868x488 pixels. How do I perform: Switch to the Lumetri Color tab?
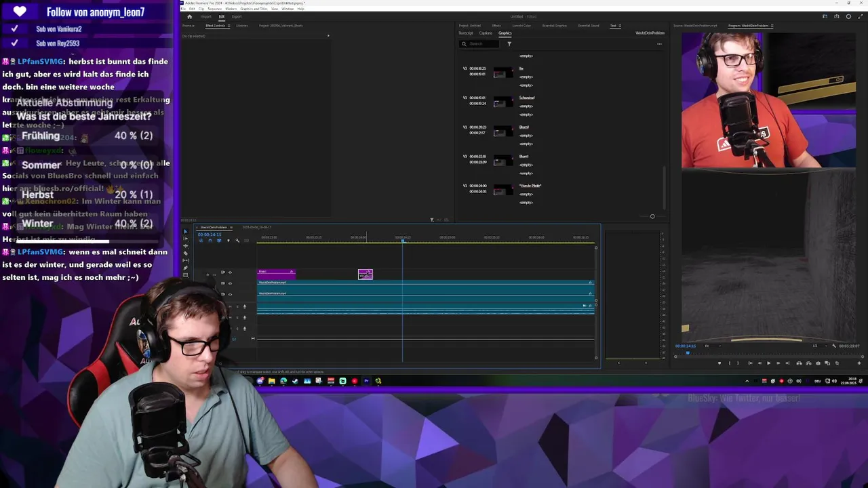point(521,26)
